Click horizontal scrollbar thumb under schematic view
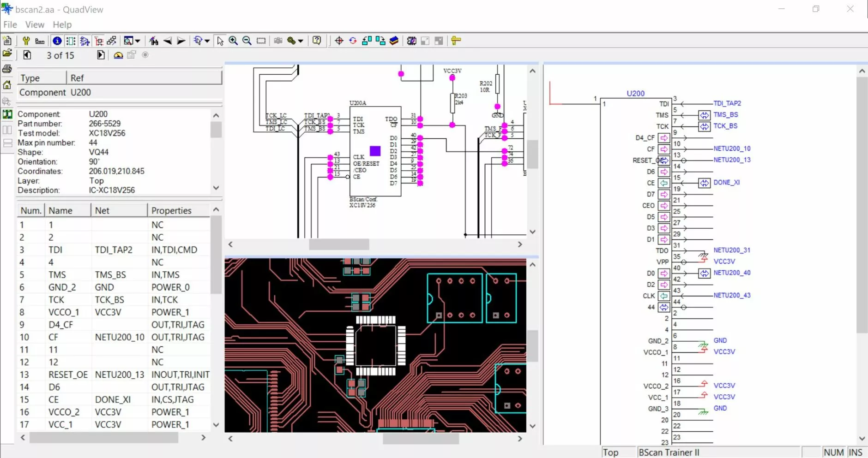Screen dimensions: 868x458 (339, 244)
